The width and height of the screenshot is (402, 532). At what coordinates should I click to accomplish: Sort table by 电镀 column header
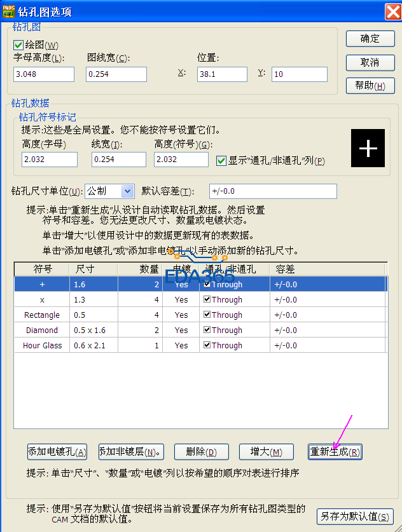181,269
